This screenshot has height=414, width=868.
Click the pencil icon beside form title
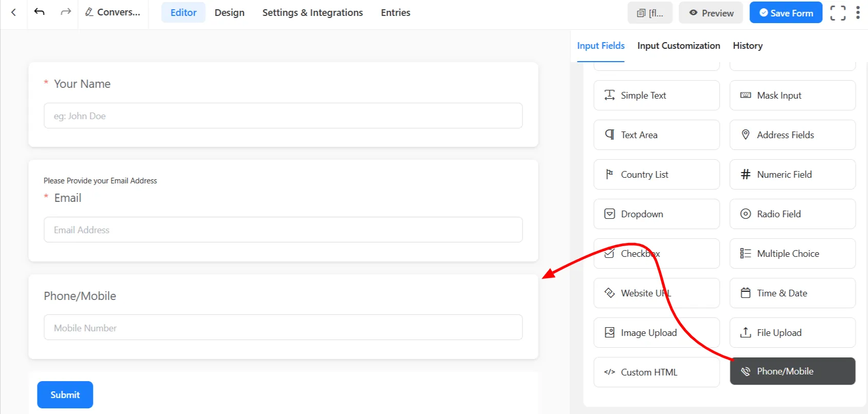(89, 12)
